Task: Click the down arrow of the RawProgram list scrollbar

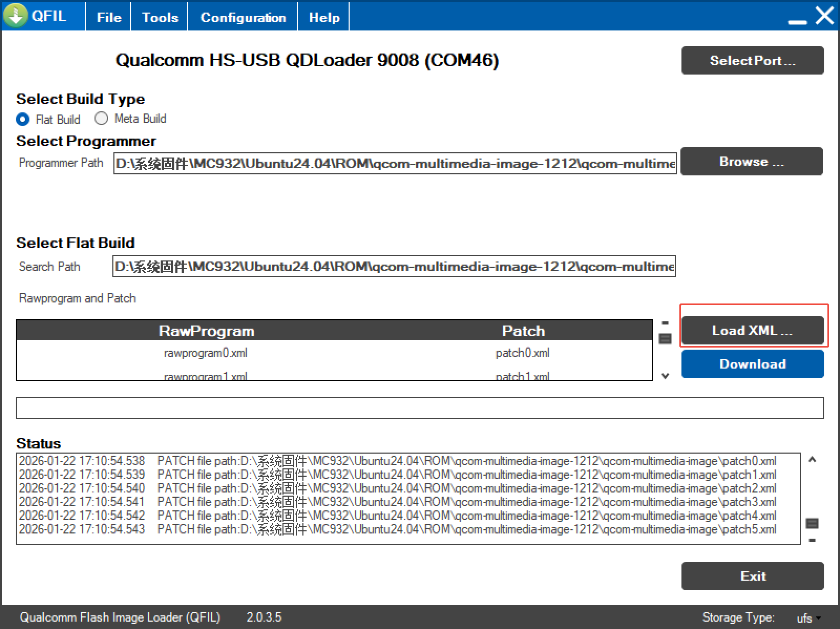Action: [665, 376]
